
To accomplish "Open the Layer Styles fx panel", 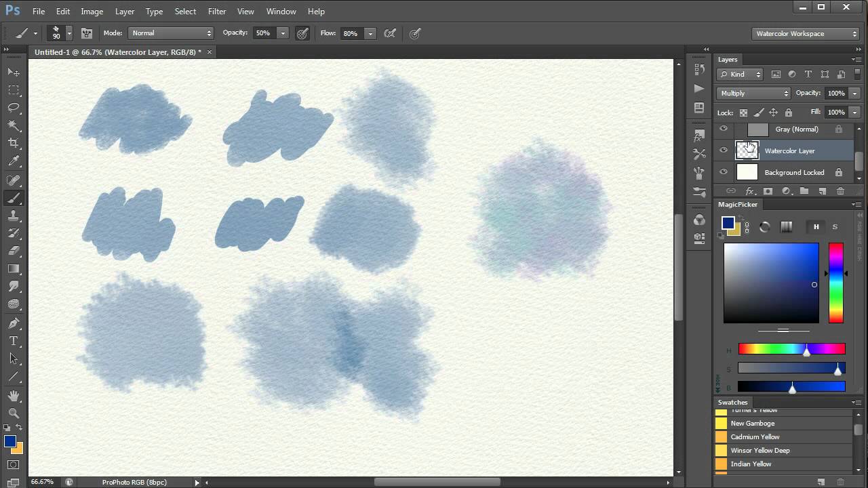I will click(x=750, y=192).
